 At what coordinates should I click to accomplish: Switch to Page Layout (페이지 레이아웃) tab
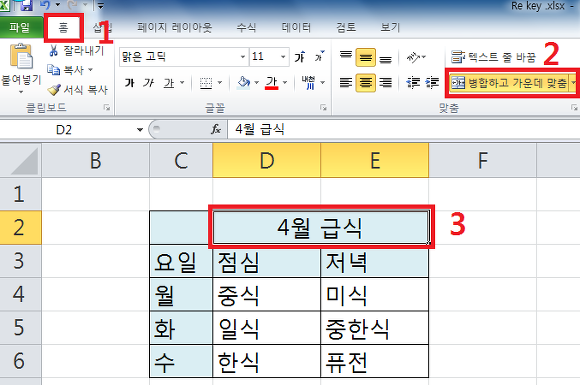175,27
